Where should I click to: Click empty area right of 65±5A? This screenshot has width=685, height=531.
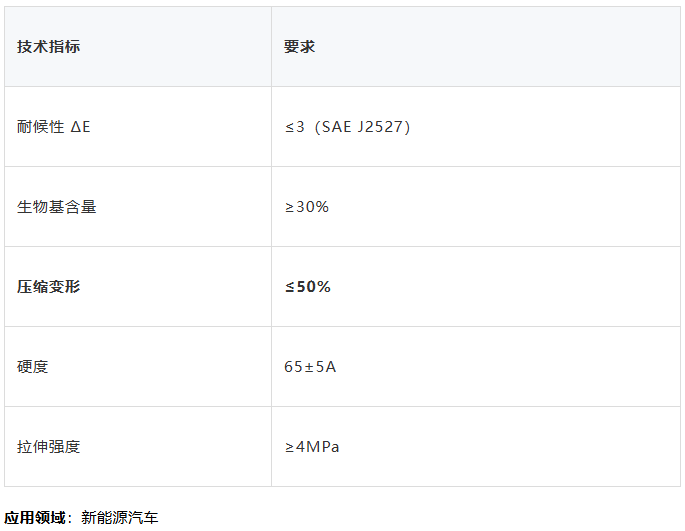[x=509, y=367]
